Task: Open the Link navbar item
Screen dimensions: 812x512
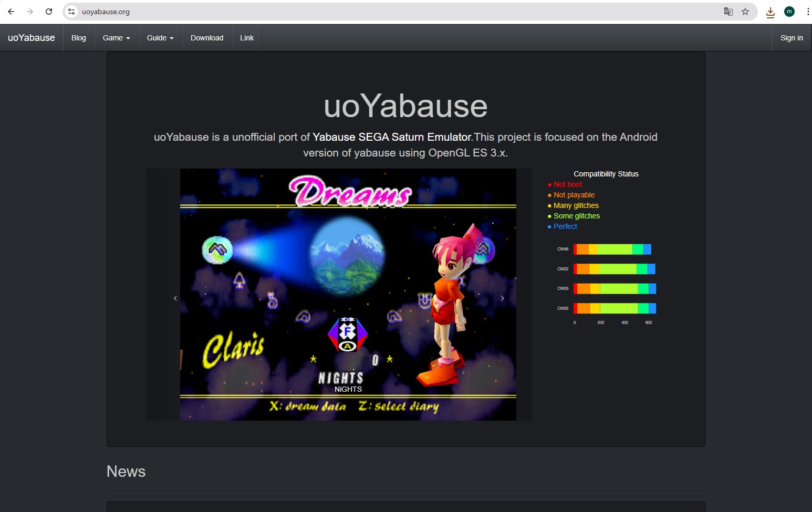Action: 247,38
